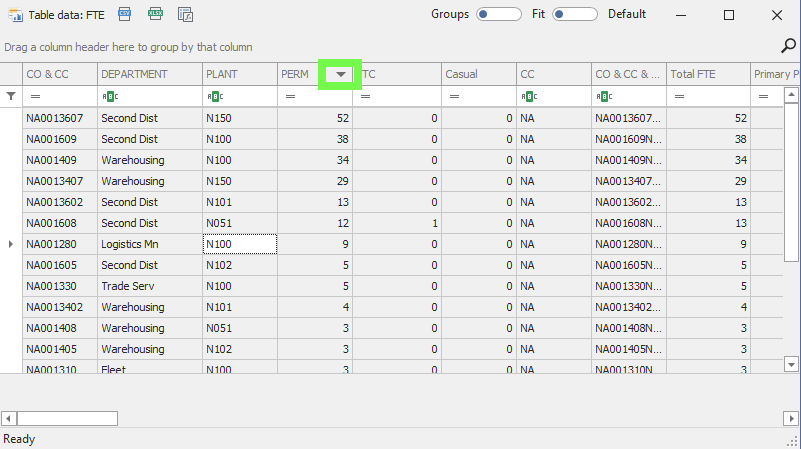
Task: Open the search magnifier icon
Action: [787, 45]
